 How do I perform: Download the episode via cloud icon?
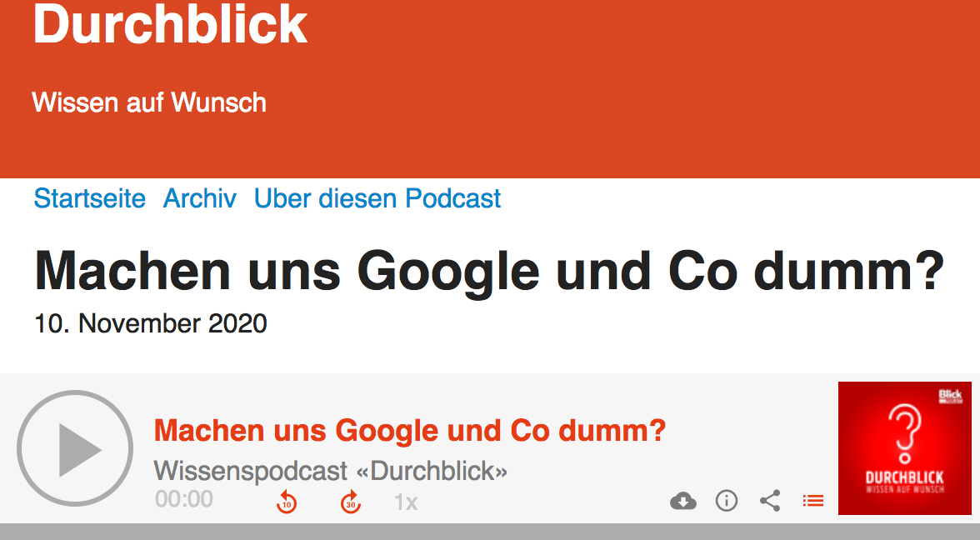683,501
